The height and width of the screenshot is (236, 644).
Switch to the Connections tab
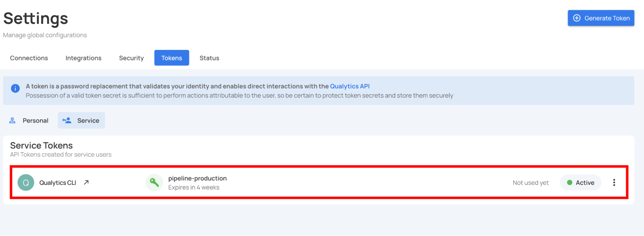point(29,58)
